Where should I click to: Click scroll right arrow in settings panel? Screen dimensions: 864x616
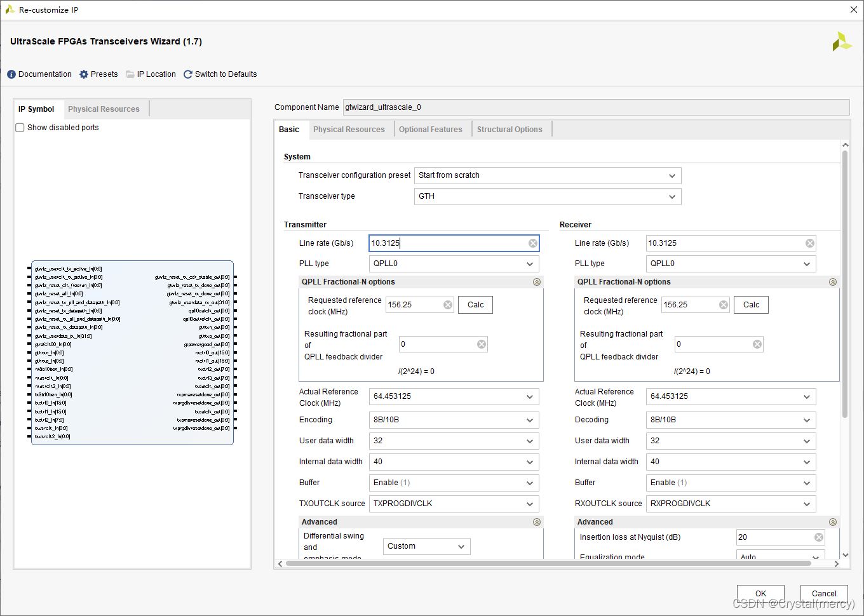(x=837, y=564)
